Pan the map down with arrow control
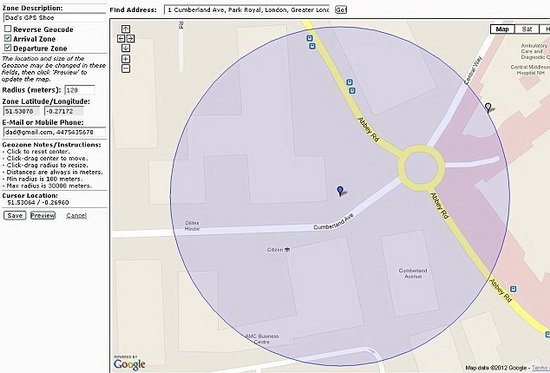Image resolution: width=550 pixels, height=373 pixels. point(126,48)
